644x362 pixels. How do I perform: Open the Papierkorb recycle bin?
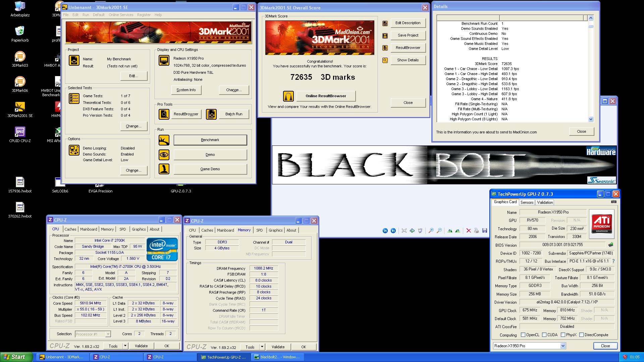coord(20,34)
